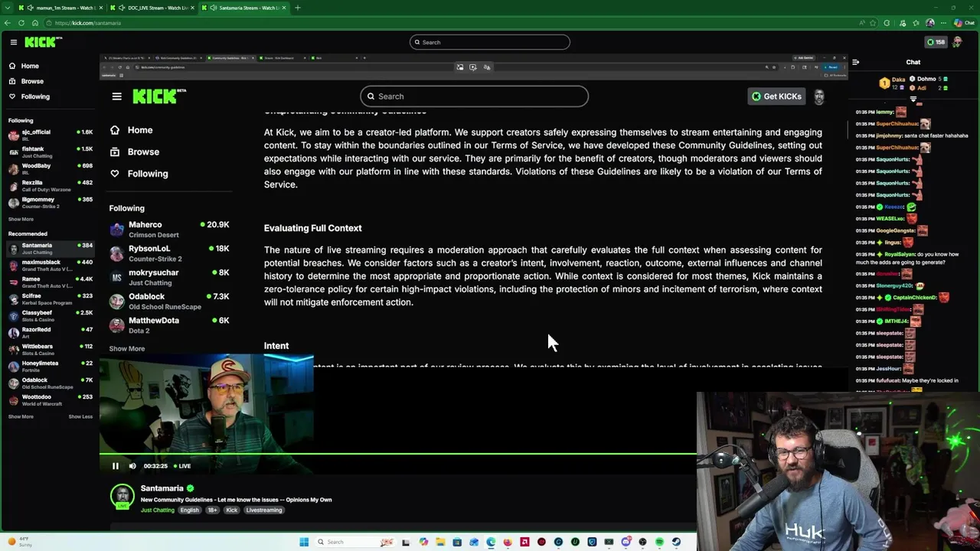Open the Santamaria channel name link
The image size is (980, 551).
tap(162, 488)
